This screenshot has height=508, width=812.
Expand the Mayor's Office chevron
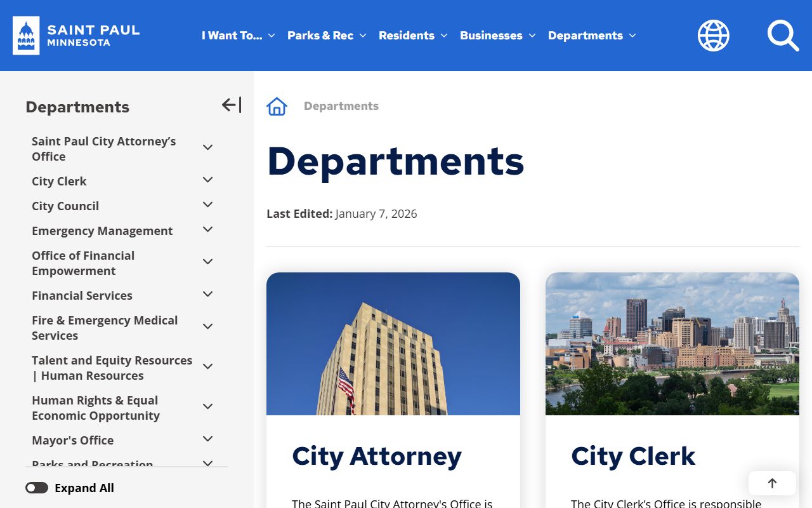207,439
